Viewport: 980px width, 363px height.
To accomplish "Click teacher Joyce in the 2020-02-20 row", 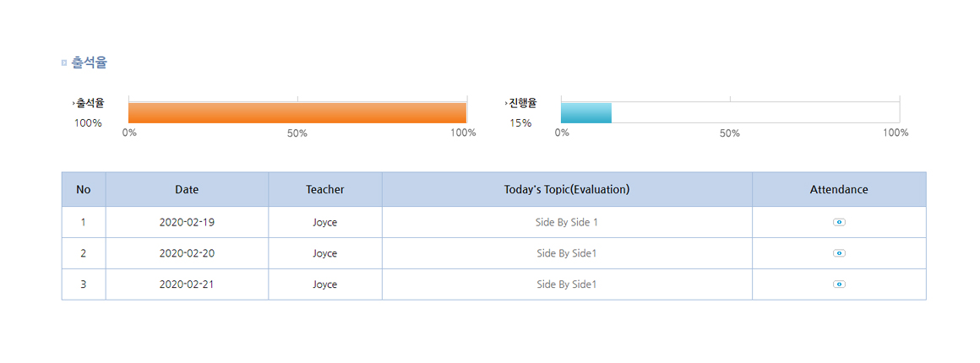I will [325, 253].
